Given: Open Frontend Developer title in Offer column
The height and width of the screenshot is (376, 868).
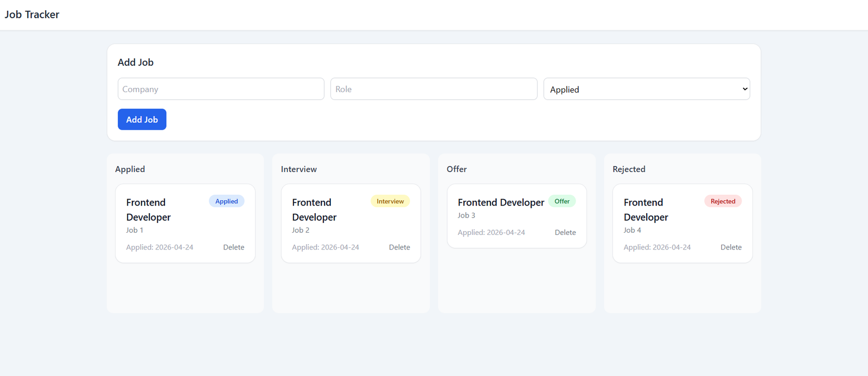Looking at the screenshot, I should [x=501, y=202].
